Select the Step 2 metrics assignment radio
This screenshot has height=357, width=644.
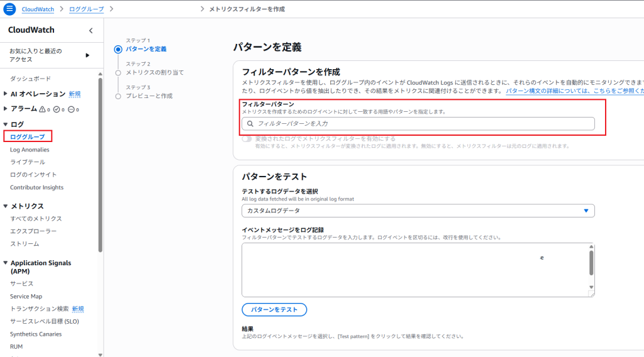click(x=118, y=73)
